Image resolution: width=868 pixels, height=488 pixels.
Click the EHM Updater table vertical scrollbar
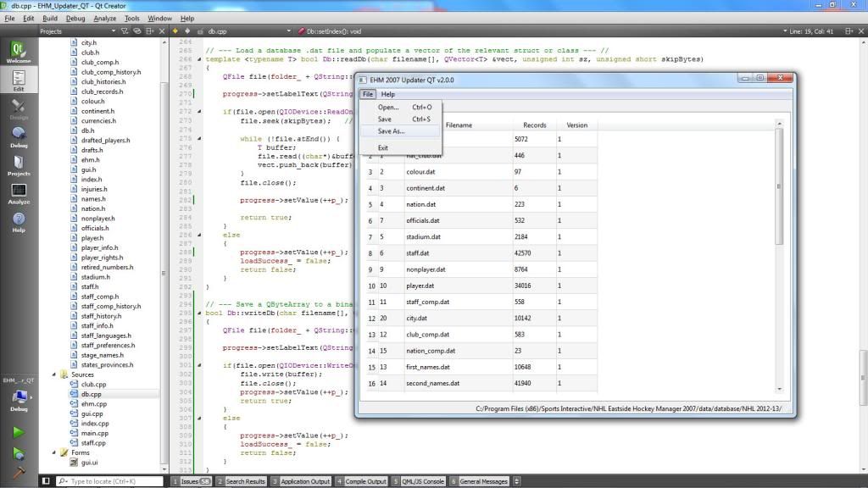[x=780, y=187]
